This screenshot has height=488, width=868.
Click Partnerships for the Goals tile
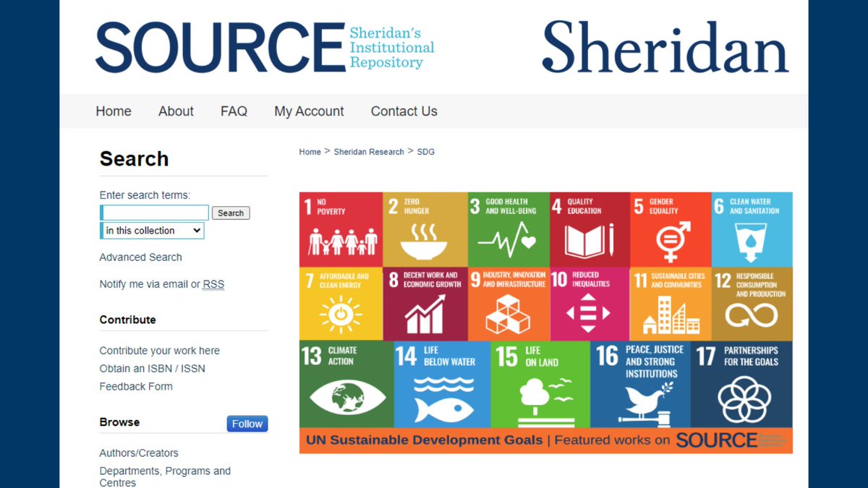click(x=741, y=384)
